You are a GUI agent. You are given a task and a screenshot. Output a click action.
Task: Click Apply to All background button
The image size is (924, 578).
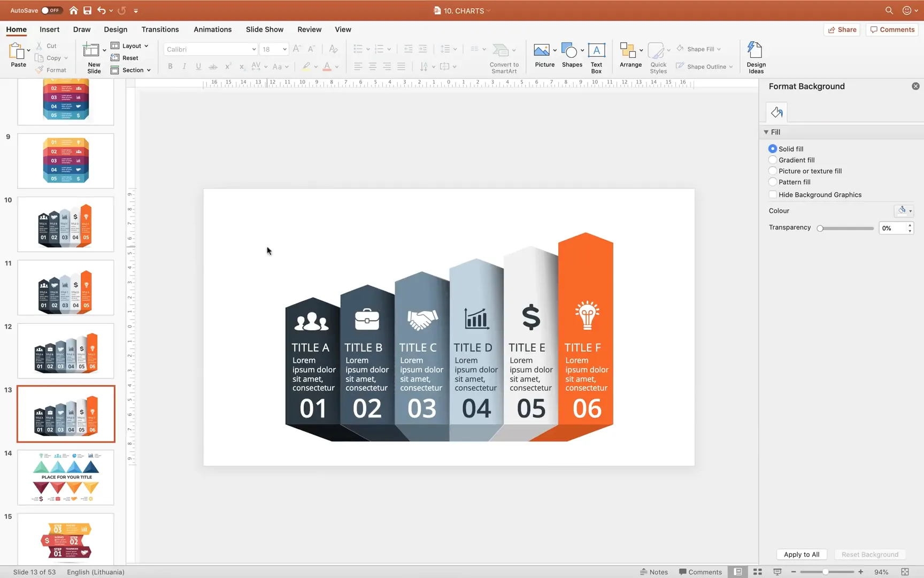tap(802, 554)
